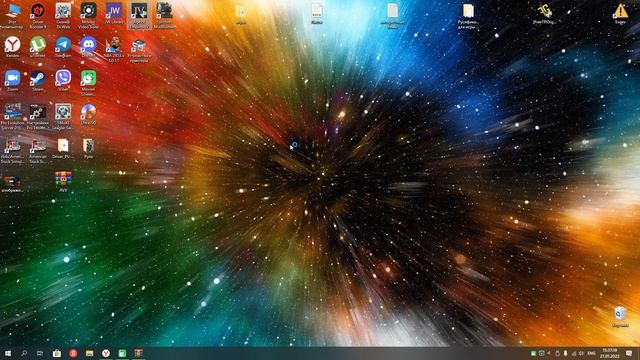Select the JW Library shortcut
Screen dimensions: 640x360
click(114, 13)
